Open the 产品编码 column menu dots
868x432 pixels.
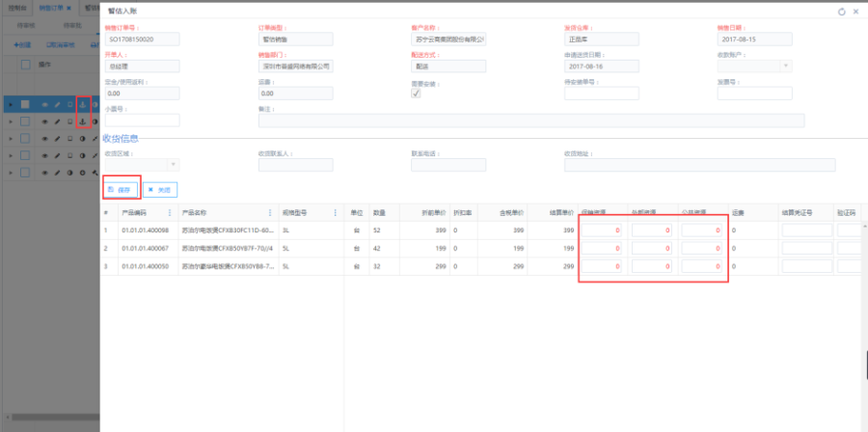(170, 212)
